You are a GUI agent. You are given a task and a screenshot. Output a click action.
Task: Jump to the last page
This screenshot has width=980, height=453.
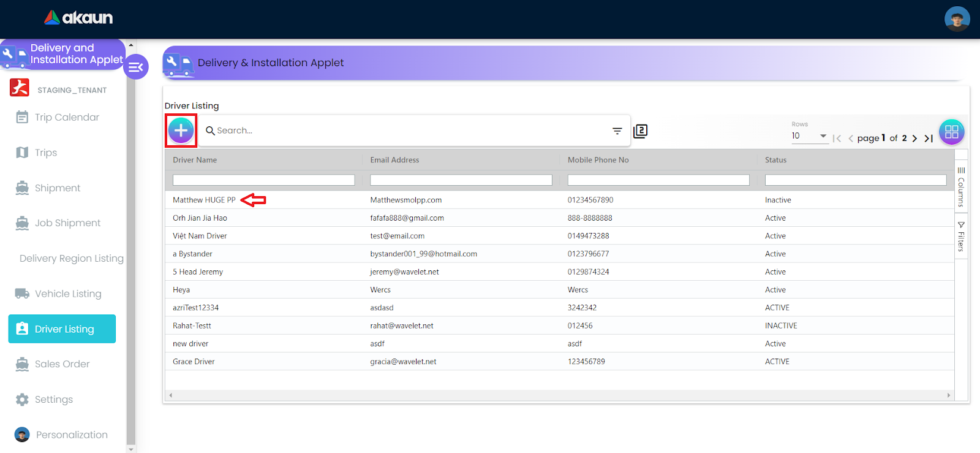[x=929, y=139]
